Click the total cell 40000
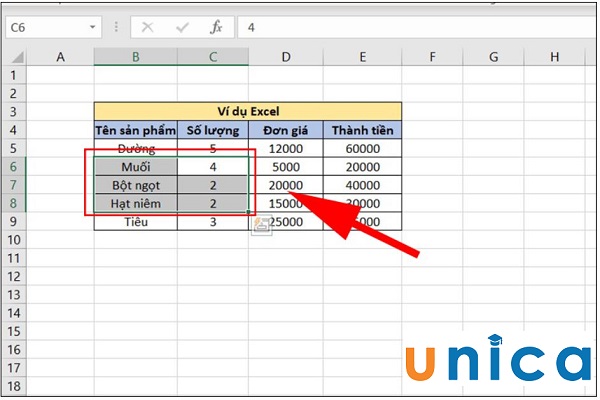Viewport: 600px width, 400px height. point(362,185)
